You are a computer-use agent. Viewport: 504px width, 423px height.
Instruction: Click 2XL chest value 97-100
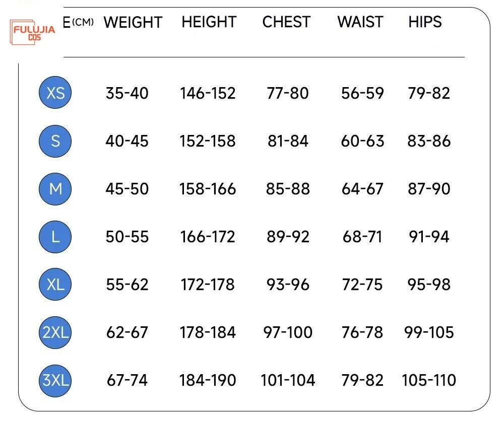(x=288, y=332)
